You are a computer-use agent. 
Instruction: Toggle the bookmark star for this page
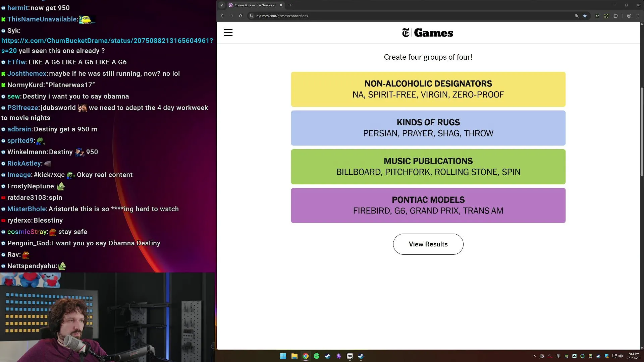coord(585,16)
